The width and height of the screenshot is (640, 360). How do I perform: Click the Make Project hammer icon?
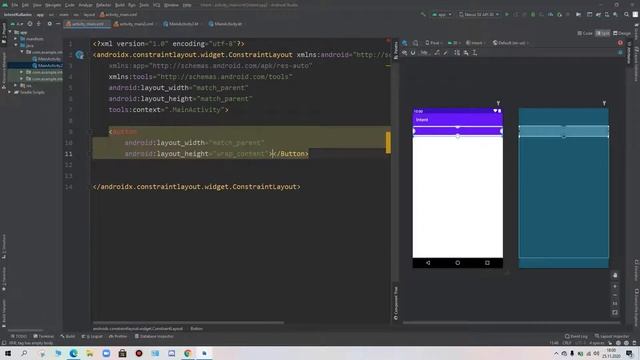[423, 14]
